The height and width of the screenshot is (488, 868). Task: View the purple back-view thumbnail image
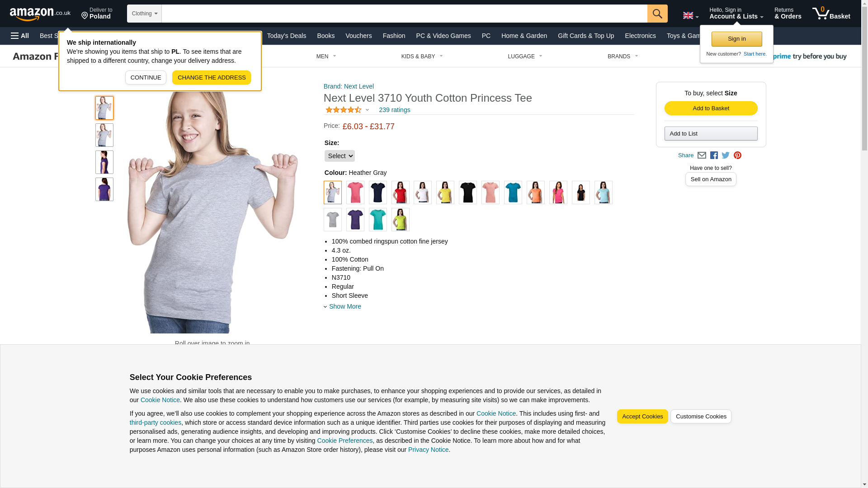pos(104,189)
